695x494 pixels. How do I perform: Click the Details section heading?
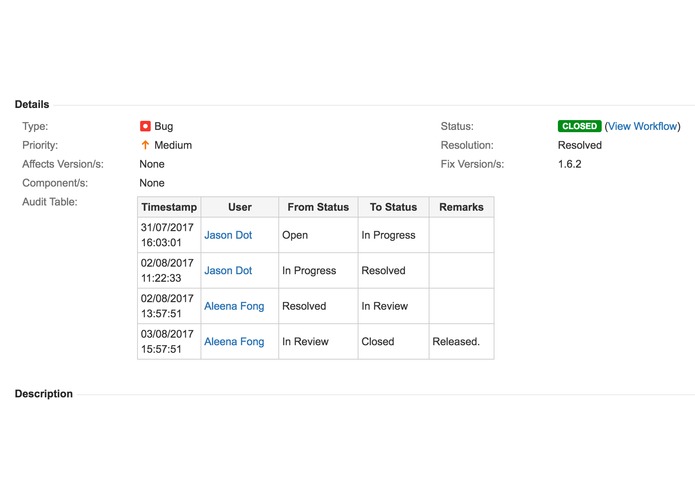pos(32,105)
